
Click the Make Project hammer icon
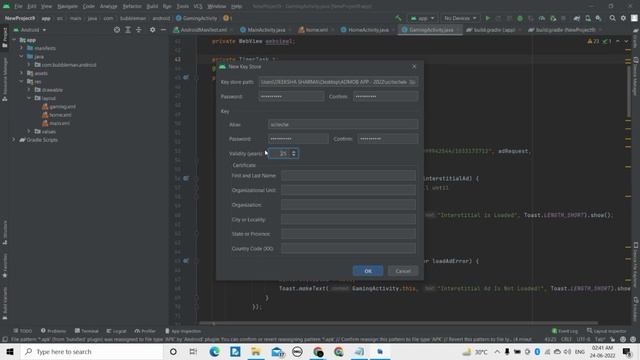(398, 18)
